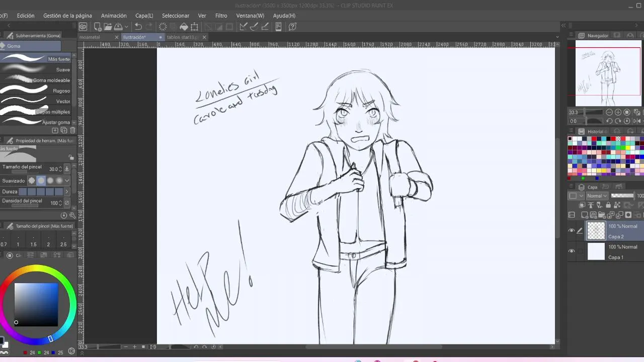Flip canvas horizontally in Navigator
The width and height of the screenshot is (644, 362).
tap(636, 121)
